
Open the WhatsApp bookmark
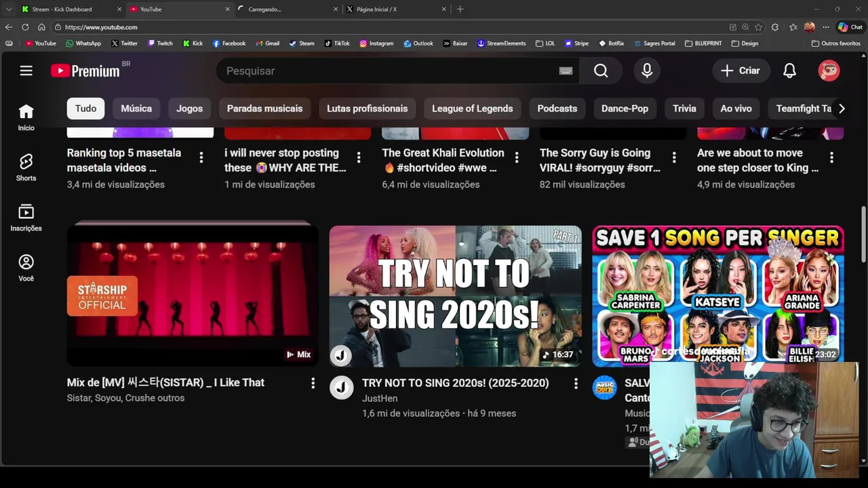(83, 43)
